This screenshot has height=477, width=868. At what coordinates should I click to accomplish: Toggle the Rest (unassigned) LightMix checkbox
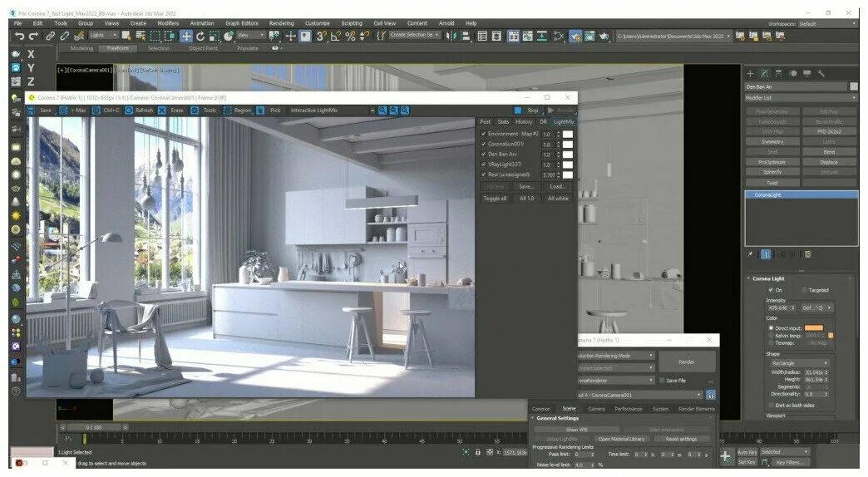(483, 175)
